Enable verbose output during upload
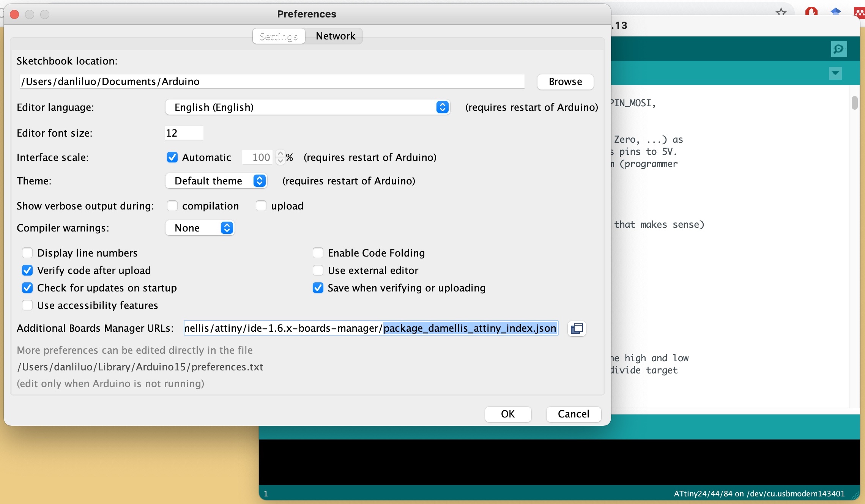The image size is (865, 504). (261, 206)
